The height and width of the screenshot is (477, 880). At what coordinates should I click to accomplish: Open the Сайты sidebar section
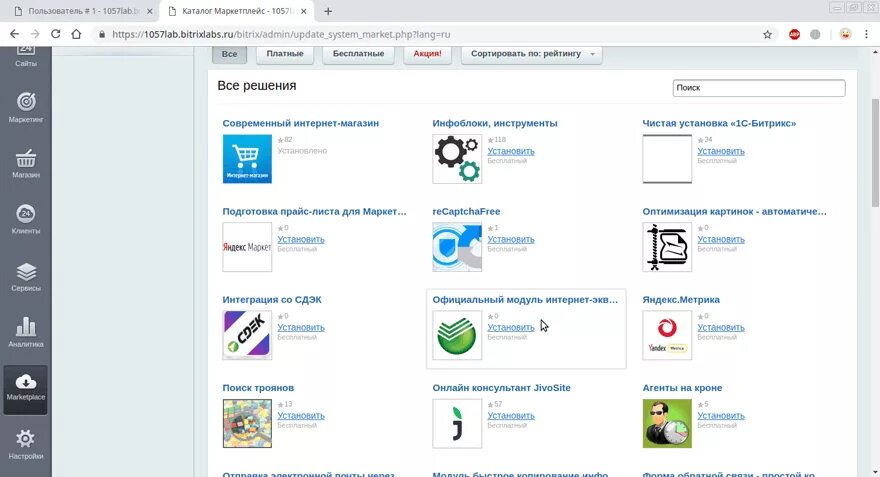pyautogui.click(x=26, y=57)
